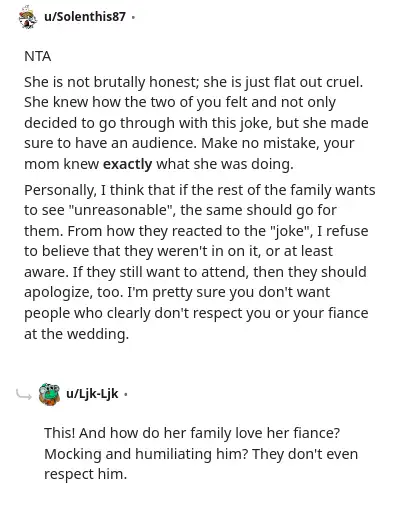The width and height of the screenshot is (400, 510).
Task: Click the NTA verdict text
Action: click(x=38, y=56)
